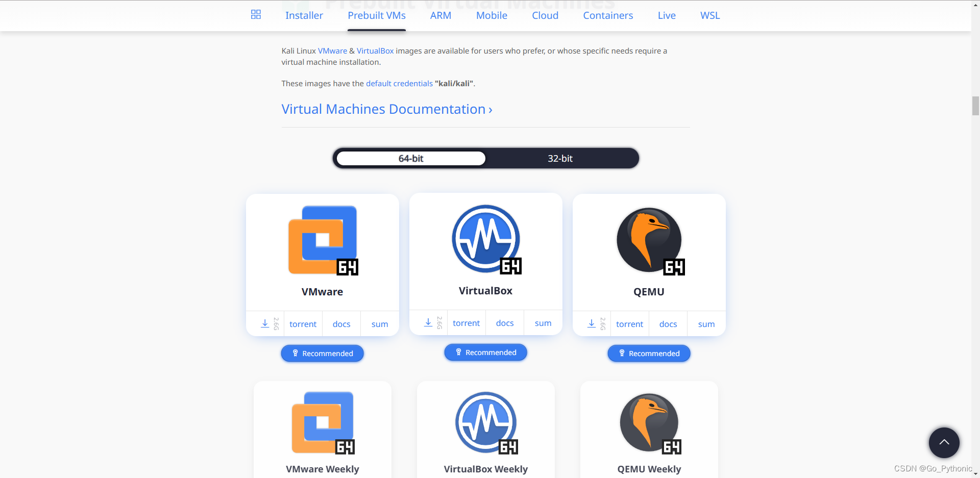
Task: Select the QEMU Weekly title
Action: pos(649,469)
